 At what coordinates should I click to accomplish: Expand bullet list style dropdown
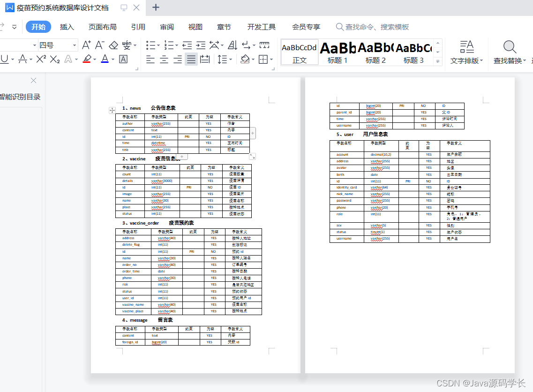(158, 45)
